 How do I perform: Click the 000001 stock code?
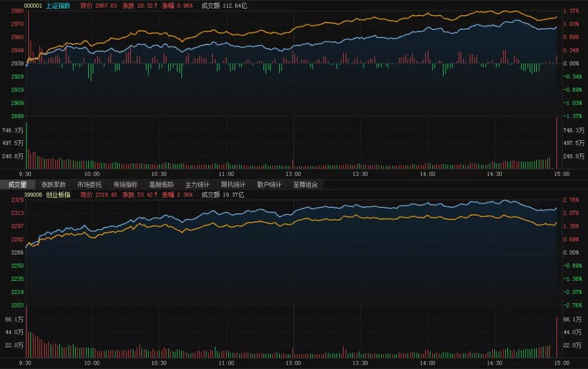(33, 5)
